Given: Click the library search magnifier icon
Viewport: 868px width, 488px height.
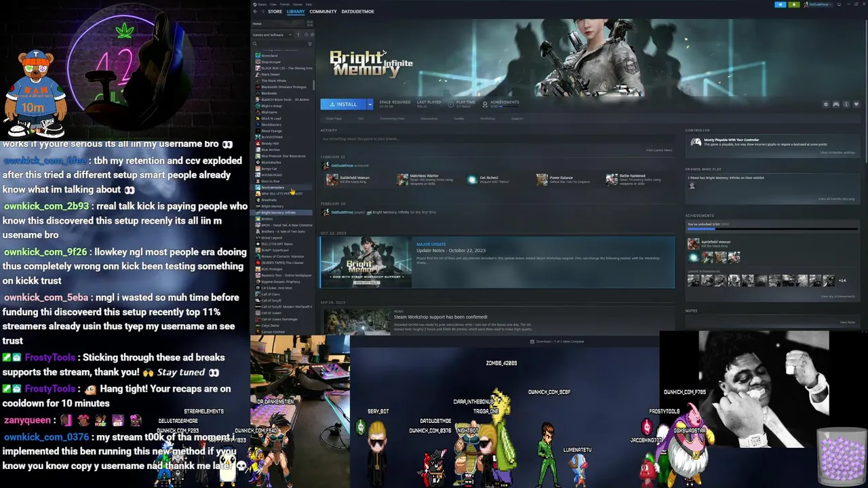Looking at the screenshot, I should (x=255, y=44).
